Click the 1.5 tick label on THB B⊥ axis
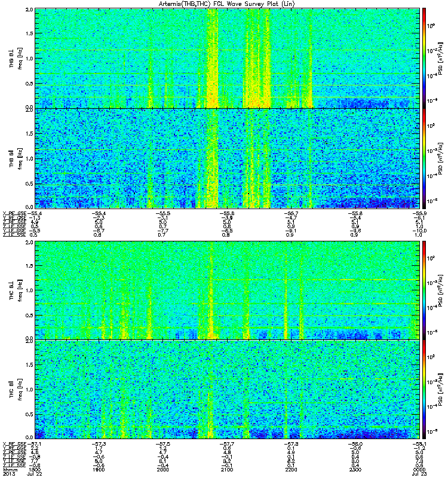This screenshot has width=448, height=478. [x=29, y=33]
